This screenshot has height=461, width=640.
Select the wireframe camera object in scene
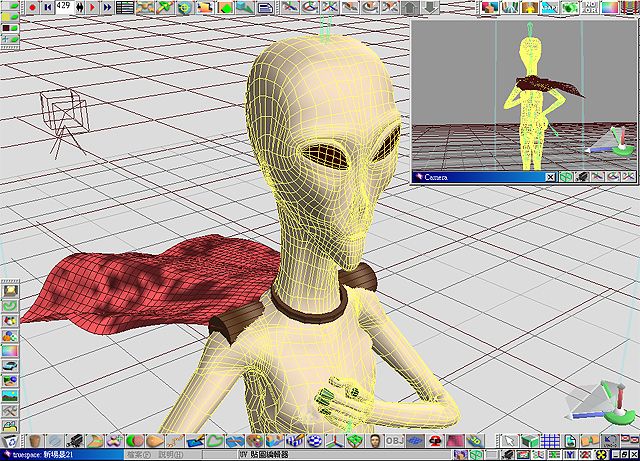[62, 110]
